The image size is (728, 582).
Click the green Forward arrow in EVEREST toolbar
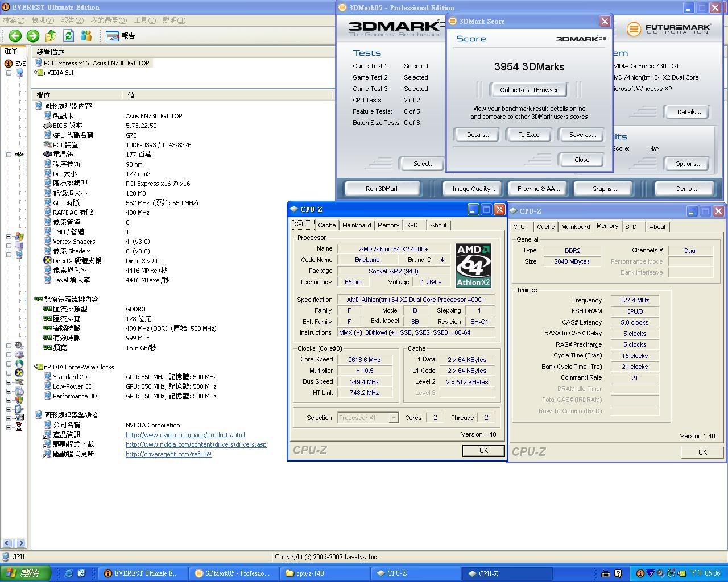[33, 36]
